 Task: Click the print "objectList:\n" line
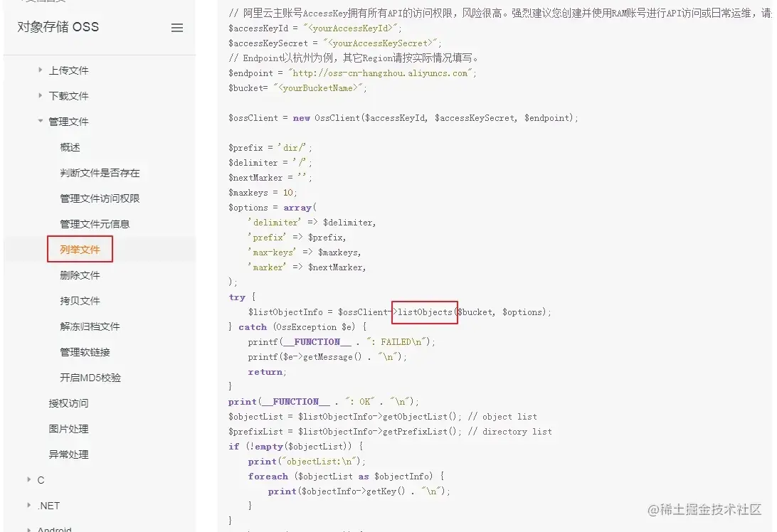(x=307, y=461)
